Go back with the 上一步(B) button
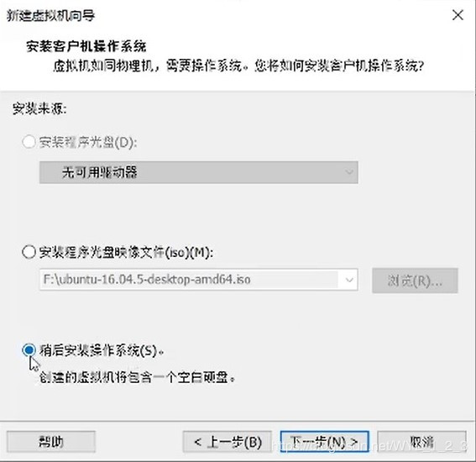Viewport: 476px width, 462px height. pyautogui.click(x=227, y=441)
